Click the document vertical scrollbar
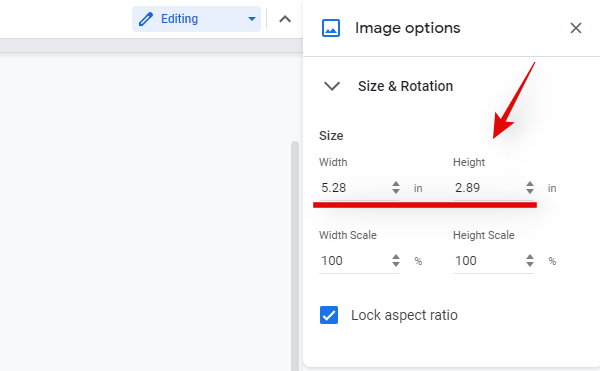Image resolution: width=600 pixels, height=371 pixels. [295, 255]
